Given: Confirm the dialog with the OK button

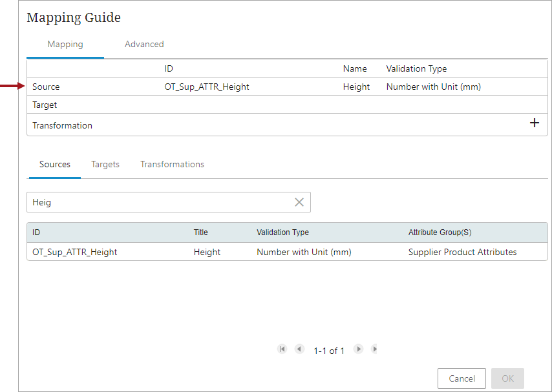Looking at the screenshot, I should click(507, 378).
